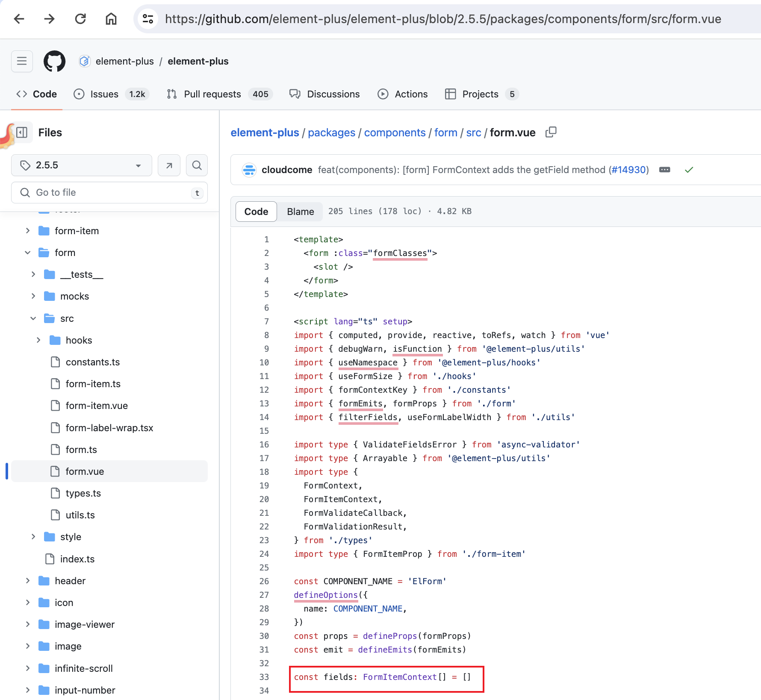Open the 2.5.5 branch selector dropdown

[x=81, y=165]
